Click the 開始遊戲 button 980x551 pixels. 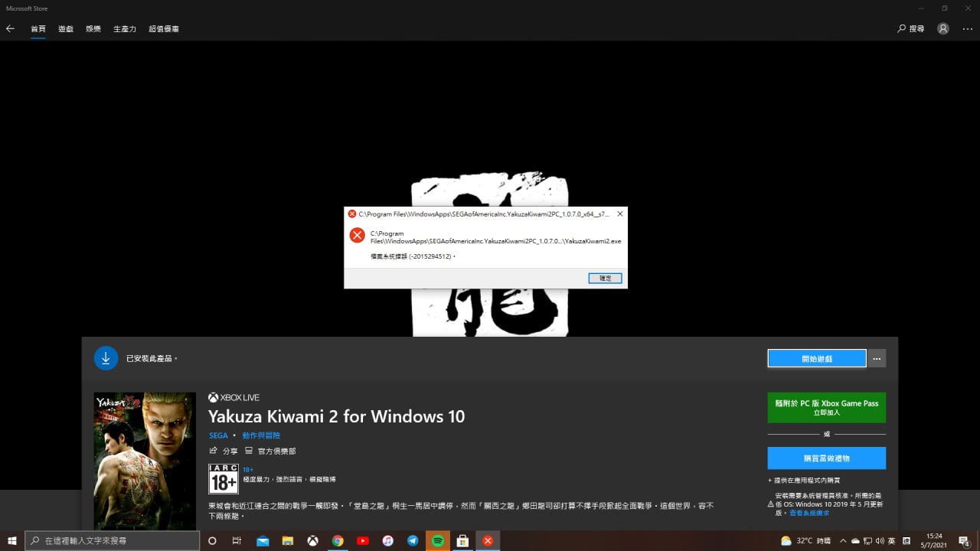point(817,358)
